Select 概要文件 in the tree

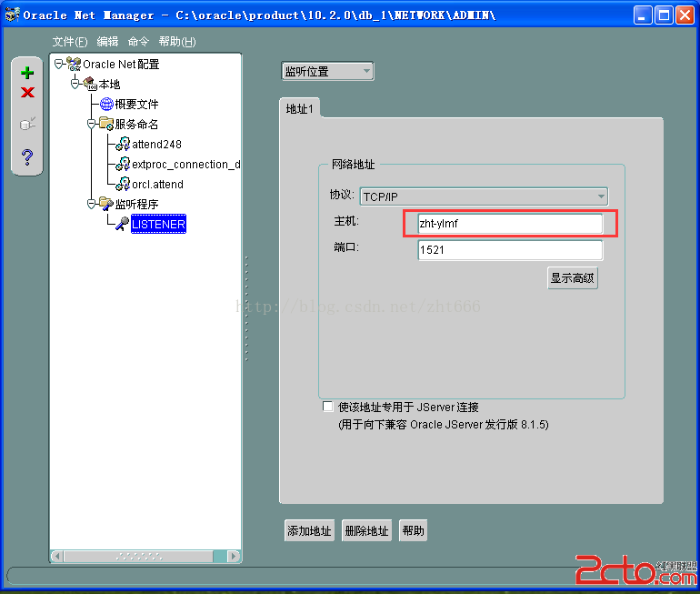point(136,104)
